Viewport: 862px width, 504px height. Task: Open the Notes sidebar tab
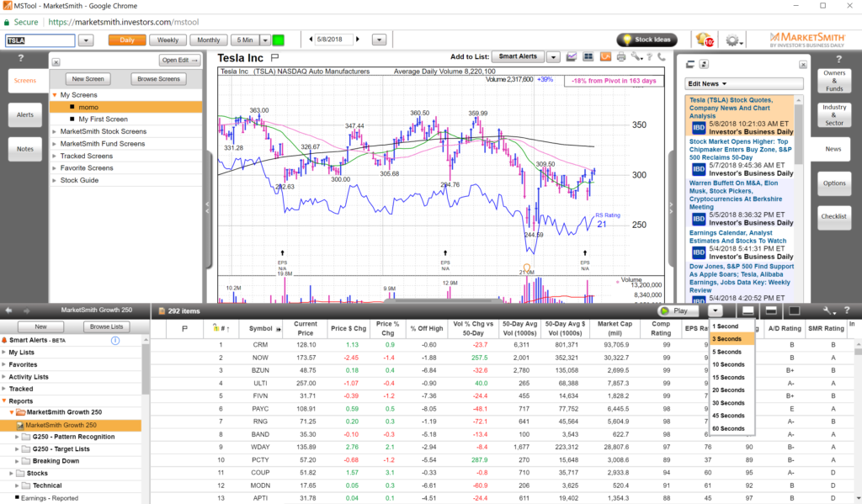[24, 149]
